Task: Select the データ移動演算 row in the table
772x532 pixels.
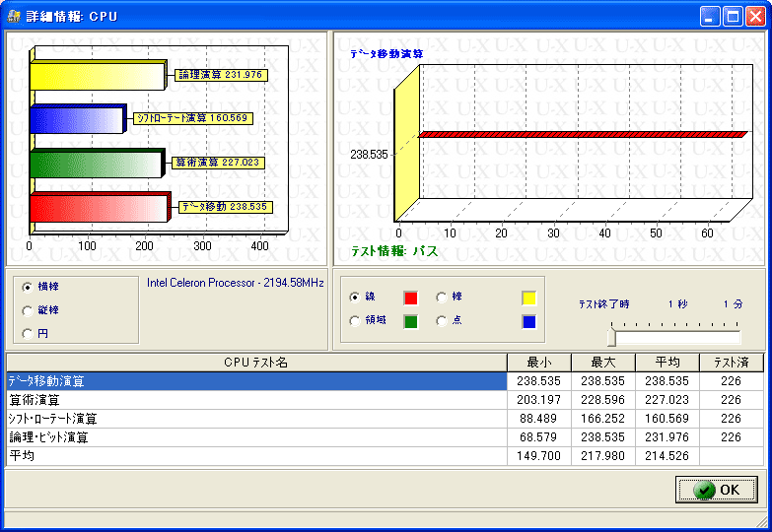Action: click(x=255, y=380)
